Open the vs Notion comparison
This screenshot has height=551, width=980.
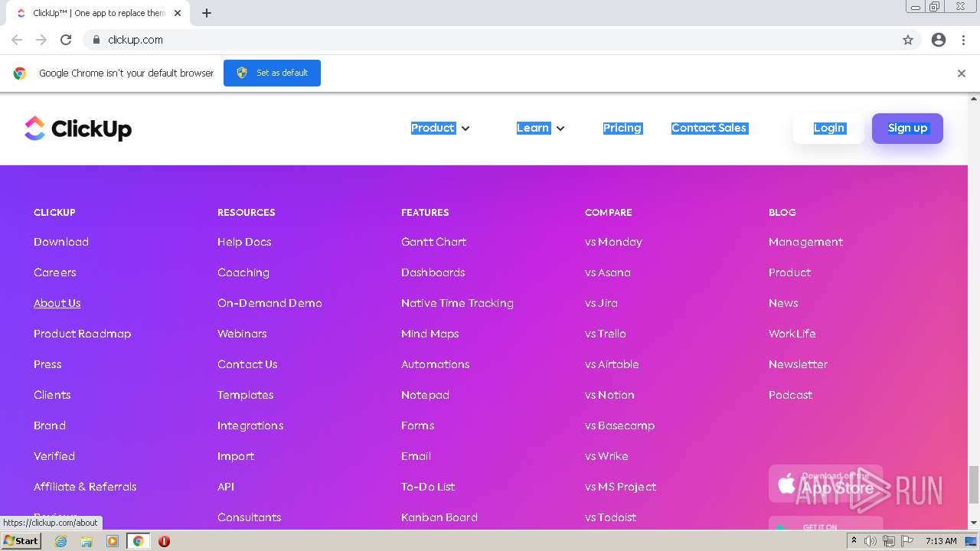click(x=609, y=395)
